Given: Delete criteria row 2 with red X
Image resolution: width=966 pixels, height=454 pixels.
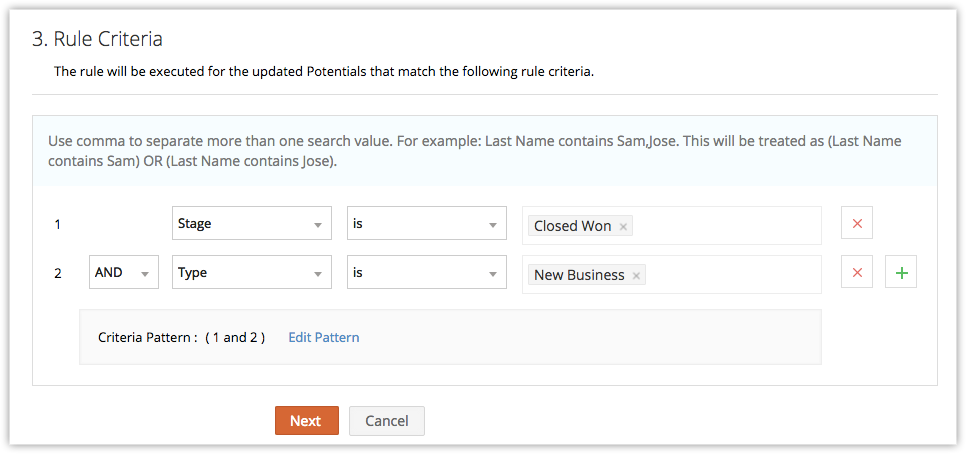Looking at the screenshot, I should [x=857, y=273].
